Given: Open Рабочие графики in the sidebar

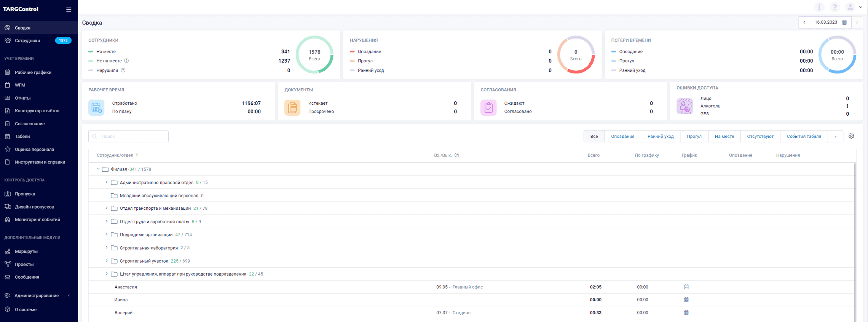Looking at the screenshot, I should pos(33,72).
